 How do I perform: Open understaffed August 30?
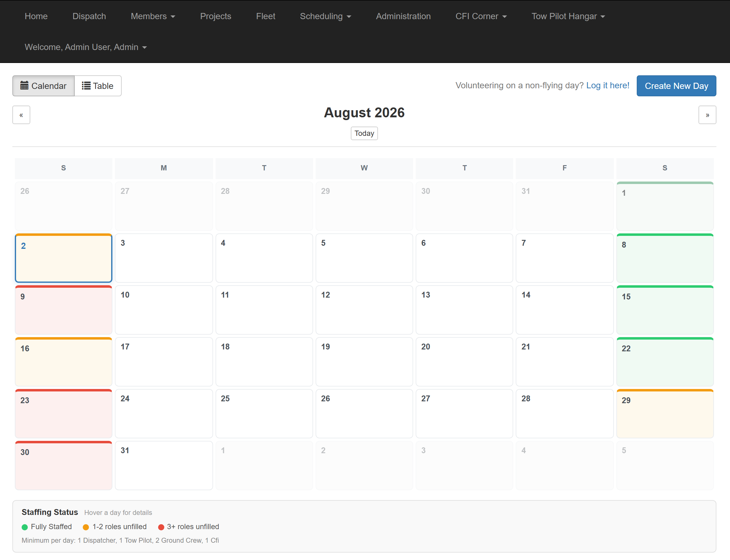[x=63, y=465]
